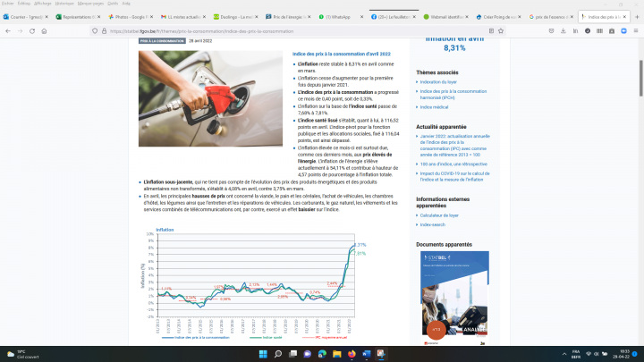The height and width of the screenshot is (362, 644).
Task: Open Calculateur de loyer link
Action: 439,215
